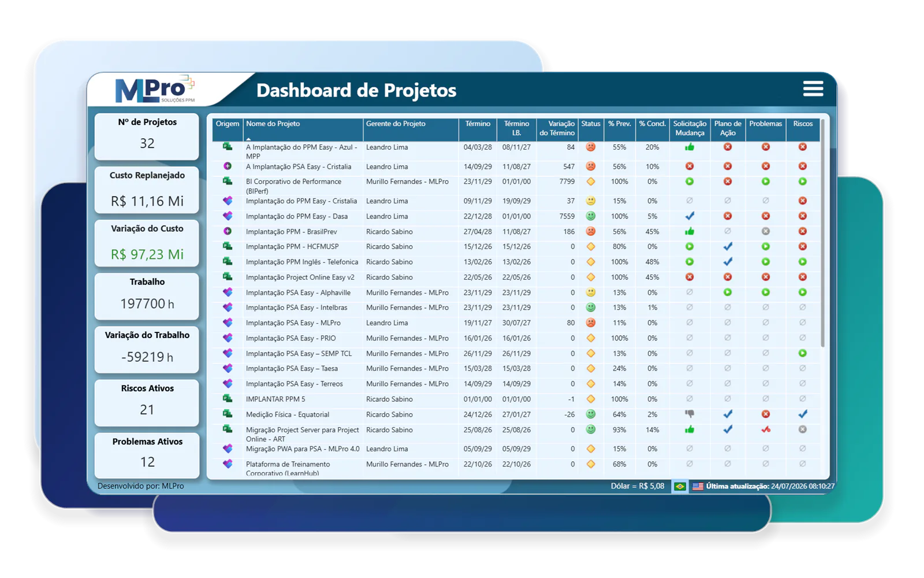Click the projects table vertical scrollbar
The width and height of the screenshot is (924, 578).
(822, 234)
